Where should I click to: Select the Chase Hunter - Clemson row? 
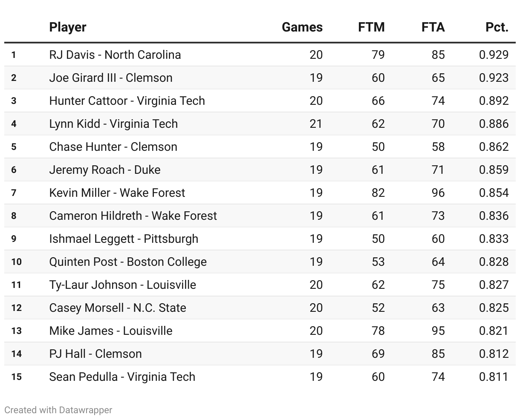[x=113, y=147]
